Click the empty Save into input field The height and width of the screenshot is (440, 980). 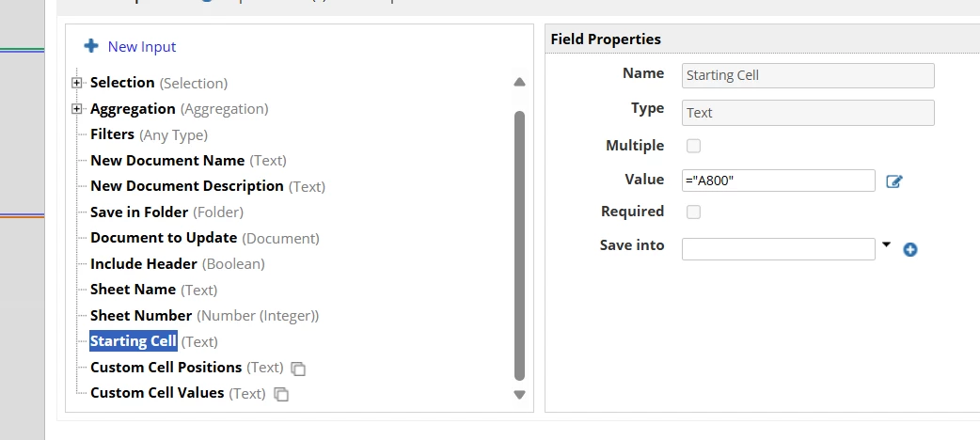click(778, 249)
